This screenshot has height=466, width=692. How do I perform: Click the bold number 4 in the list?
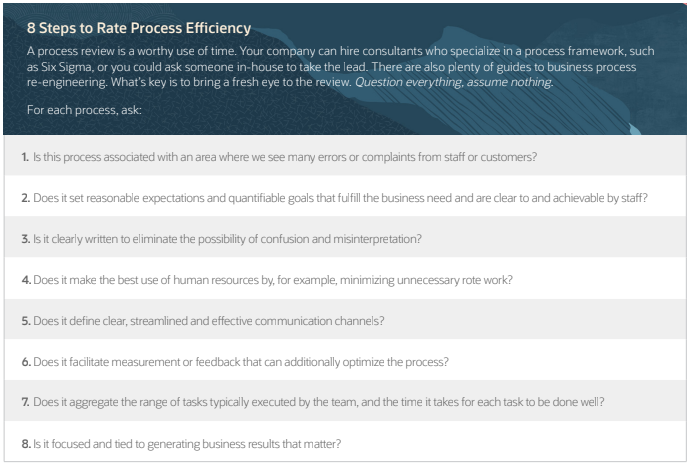click(25, 280)
